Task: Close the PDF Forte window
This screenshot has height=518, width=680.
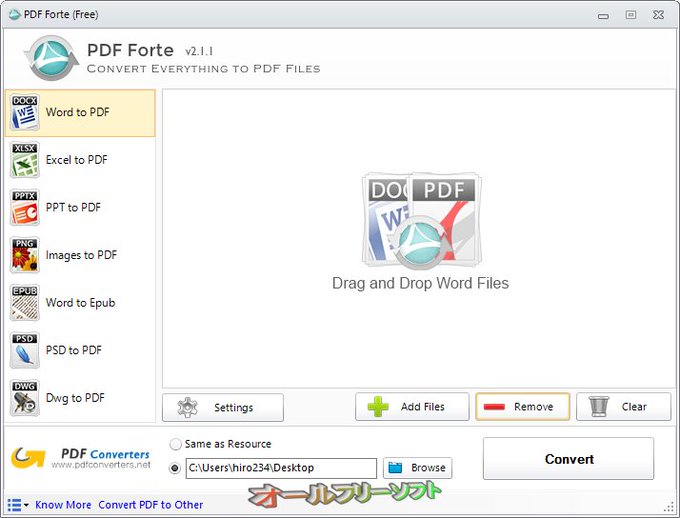Action: [658, 15]
